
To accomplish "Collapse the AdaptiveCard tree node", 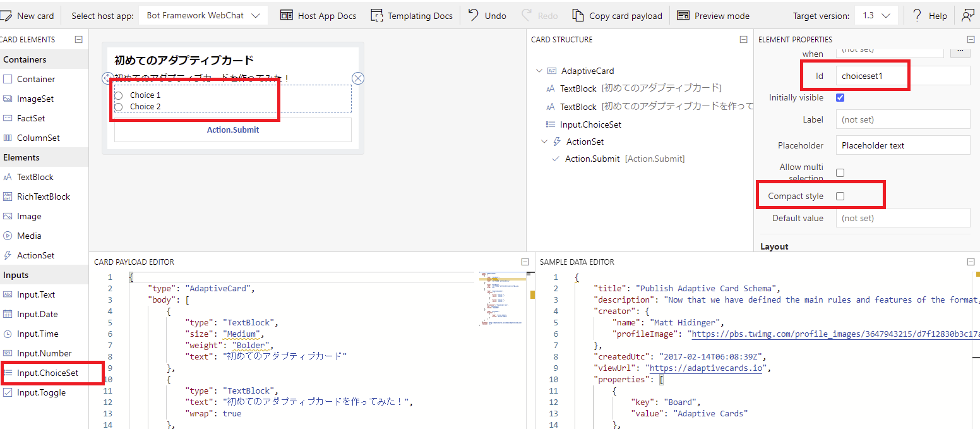I will 540,70.
